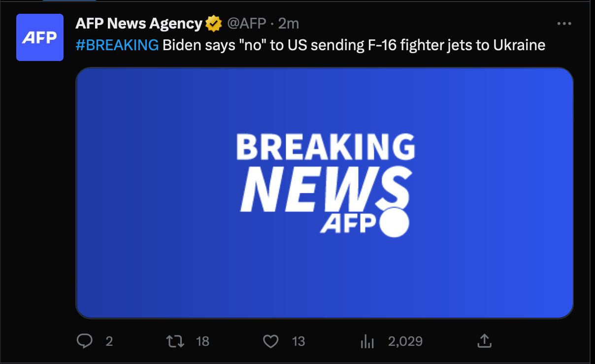Image resolution: width=595 pixels, height=364 pixels.
Task: Click the 2,029 views count
Action: (405, 341)
